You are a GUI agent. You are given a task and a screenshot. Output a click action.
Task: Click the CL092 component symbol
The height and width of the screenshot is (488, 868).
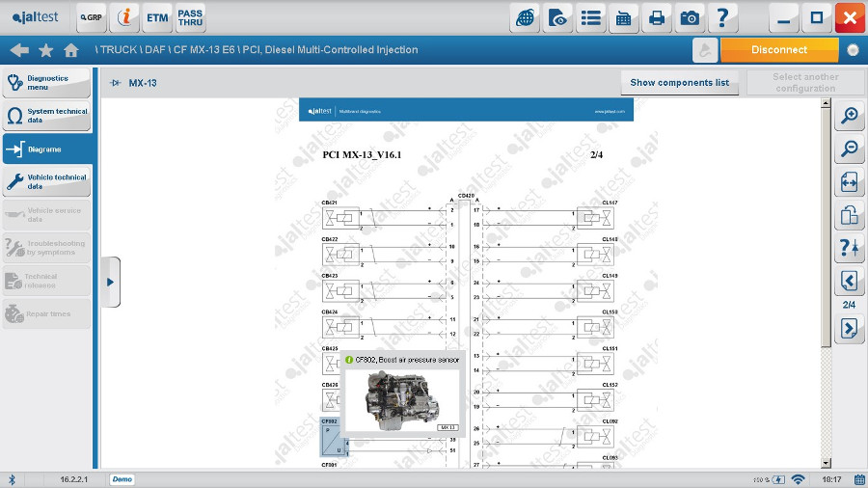click(x=595, y=437)
